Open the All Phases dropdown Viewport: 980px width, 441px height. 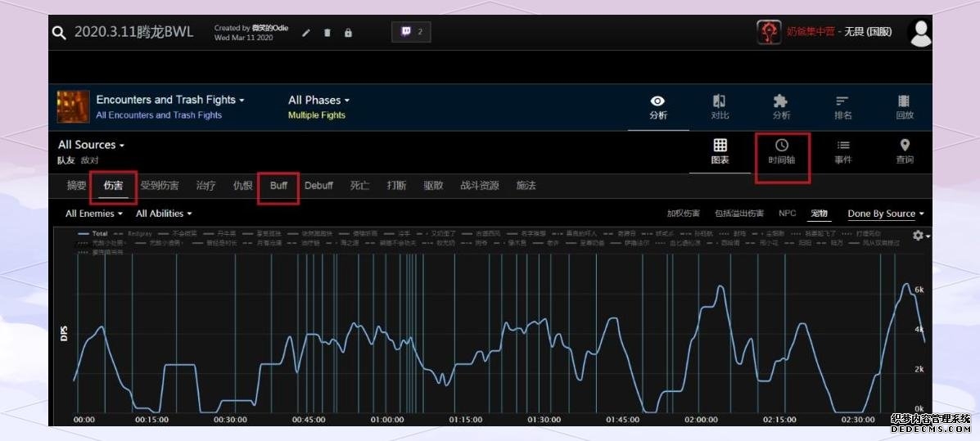tap(318, 100)
